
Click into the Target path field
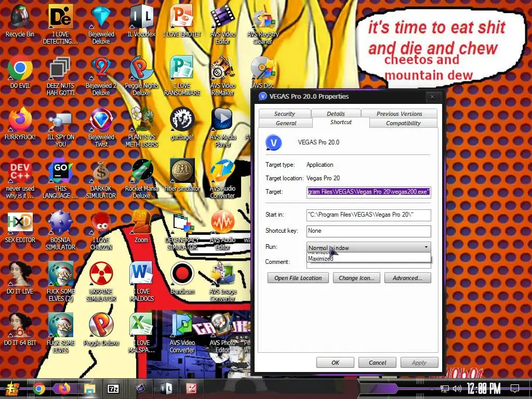click(368, 192)
